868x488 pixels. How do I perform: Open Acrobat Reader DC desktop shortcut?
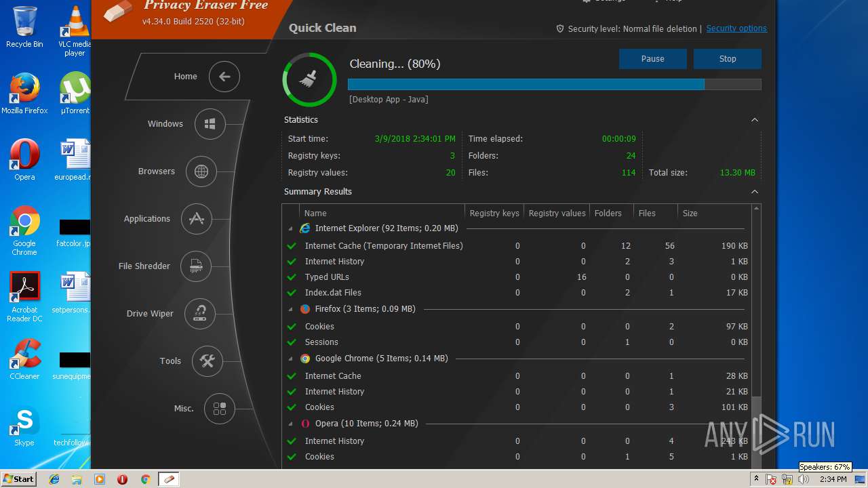tap(24, 297)
